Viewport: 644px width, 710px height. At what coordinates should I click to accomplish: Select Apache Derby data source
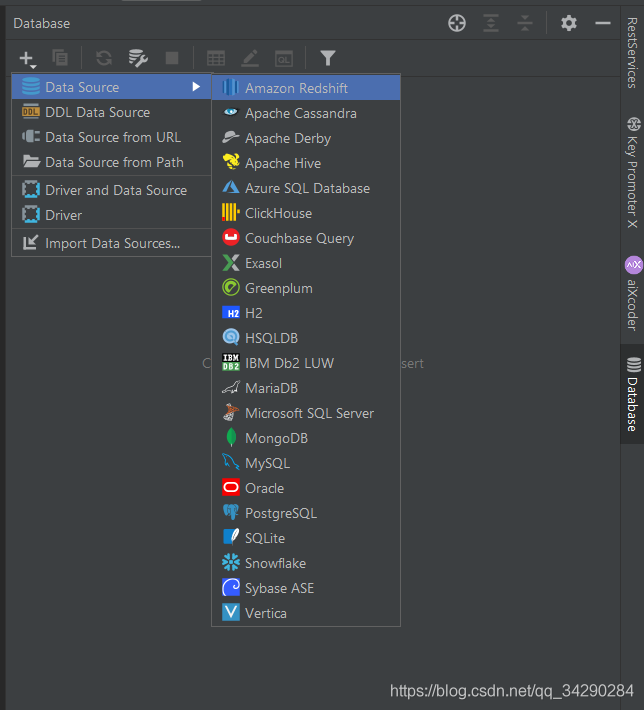[x=306, y=138]
